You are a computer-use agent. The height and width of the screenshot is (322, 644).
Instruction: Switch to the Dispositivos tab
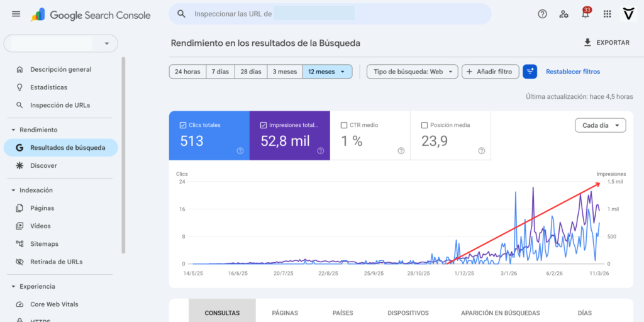pos(408,313)
